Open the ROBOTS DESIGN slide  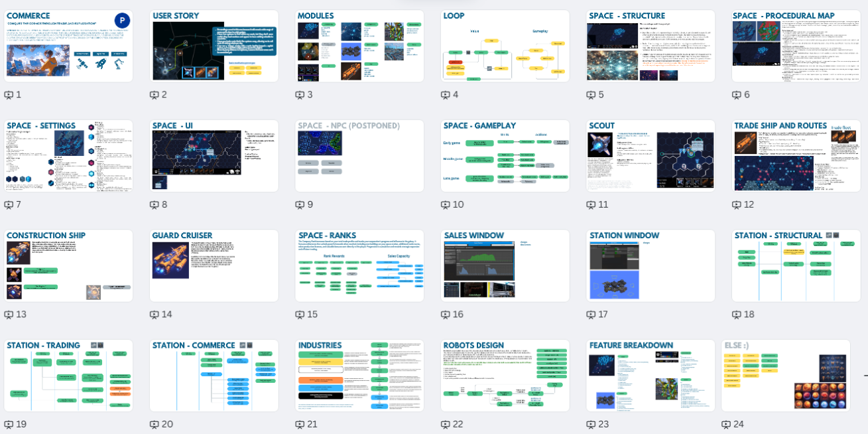pyautogui.click(x=505, y=376)
